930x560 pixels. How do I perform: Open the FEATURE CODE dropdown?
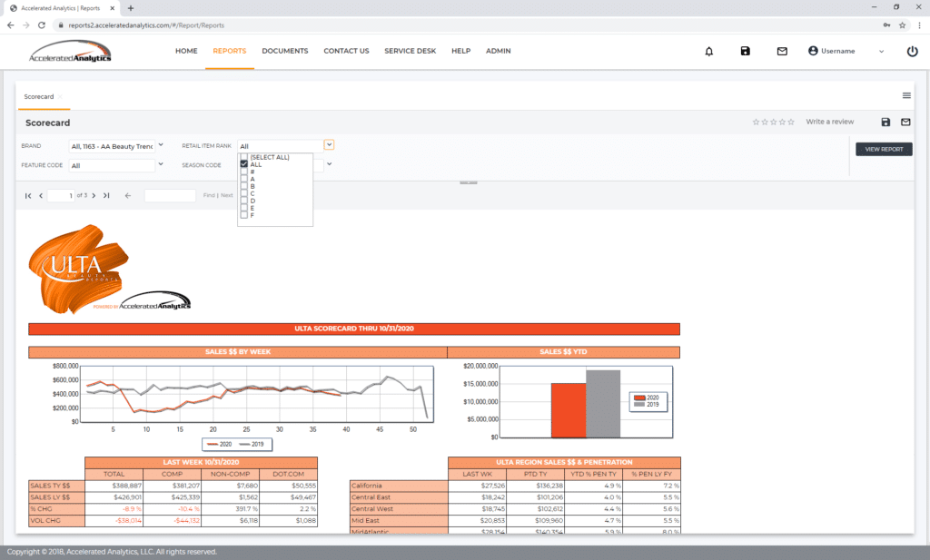[160, 164]
